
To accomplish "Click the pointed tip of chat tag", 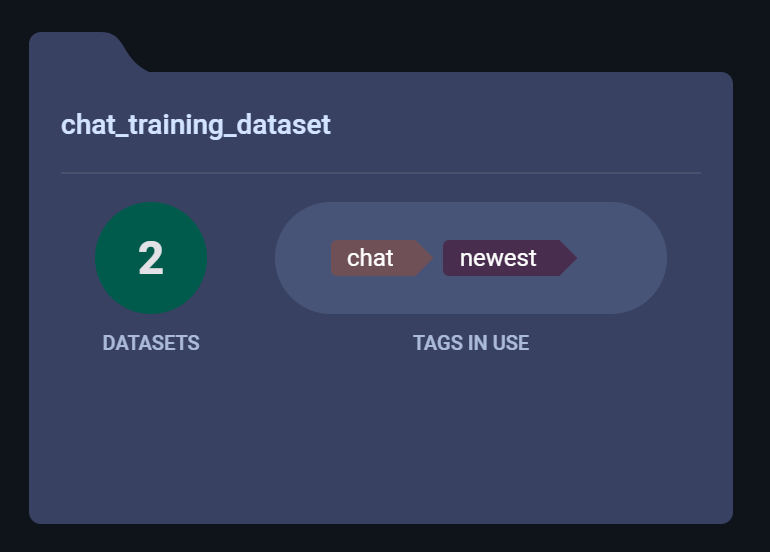I will point(425,258).
